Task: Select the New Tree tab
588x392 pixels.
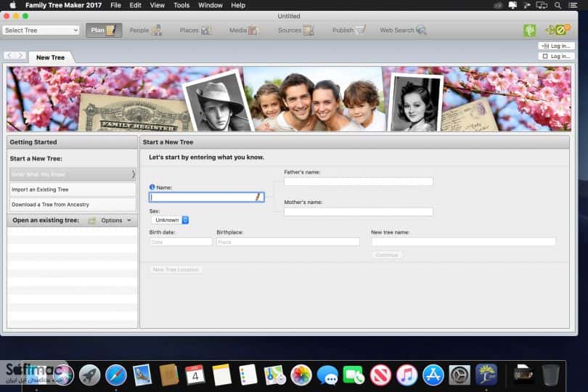Action: coord(51,57)
